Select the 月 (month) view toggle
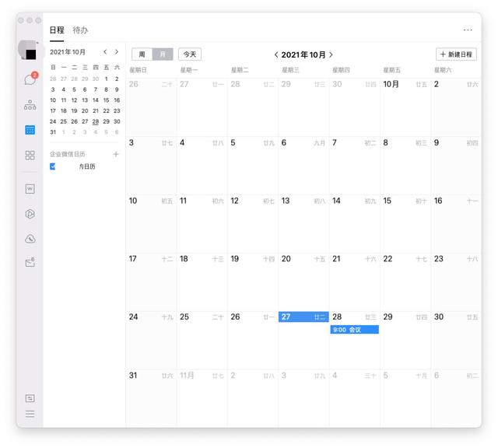This screenshot has width=498, height=448. [163, 54]
